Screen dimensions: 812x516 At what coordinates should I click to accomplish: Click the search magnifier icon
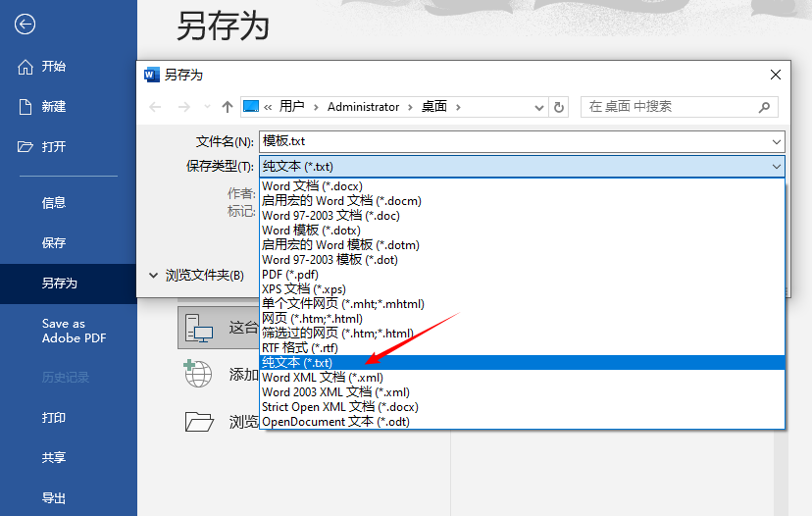pos(764,107)
